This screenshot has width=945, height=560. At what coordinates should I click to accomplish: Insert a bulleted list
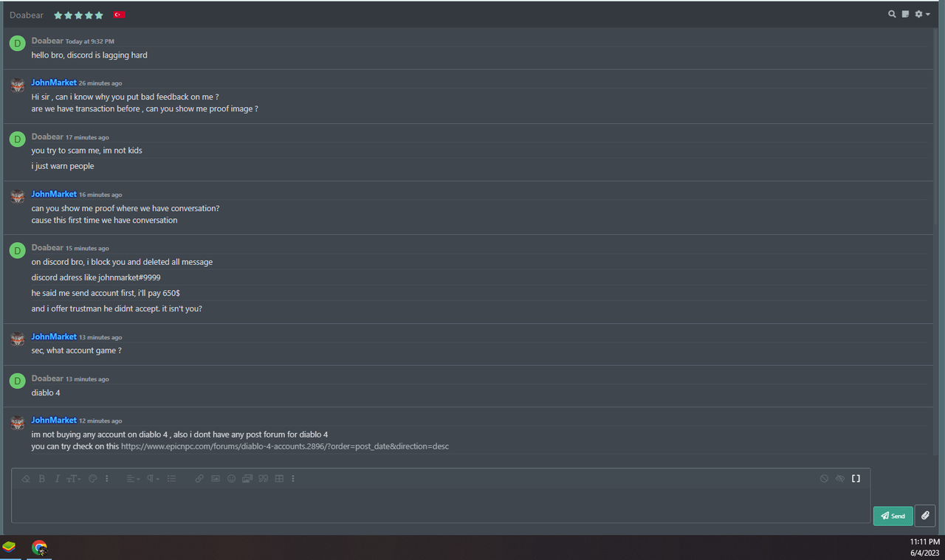(x=171, y=479)
